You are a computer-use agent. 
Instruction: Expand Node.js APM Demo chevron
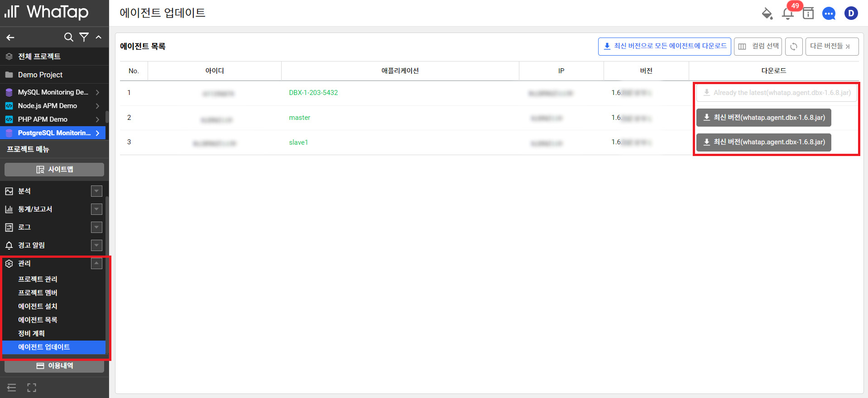click(97, 106)
